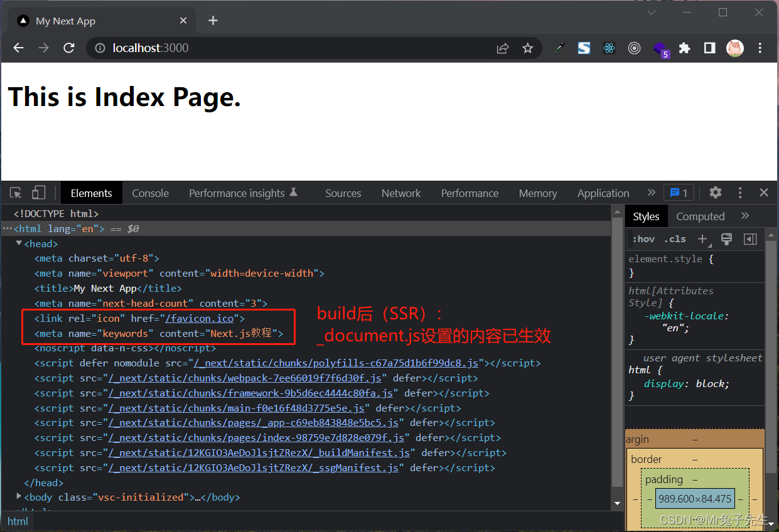Open the color picker eyedropper extension

coord(560,48)
